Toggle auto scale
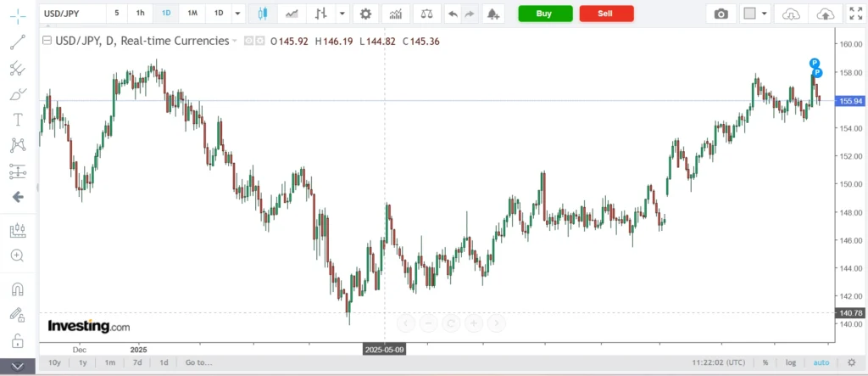 pyautogui.click(x=821, y=362)
